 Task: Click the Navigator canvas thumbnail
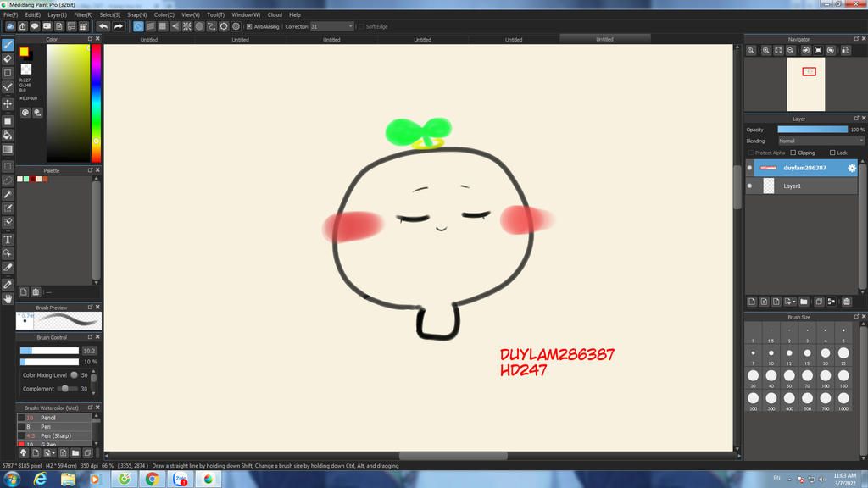click(x=806, y=84)
